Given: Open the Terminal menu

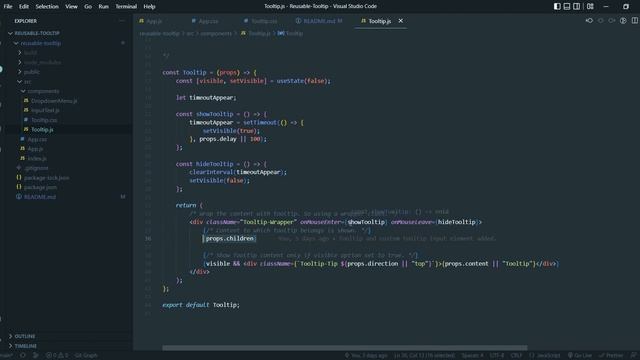Looking at the screenshot, I should [126, 7].
